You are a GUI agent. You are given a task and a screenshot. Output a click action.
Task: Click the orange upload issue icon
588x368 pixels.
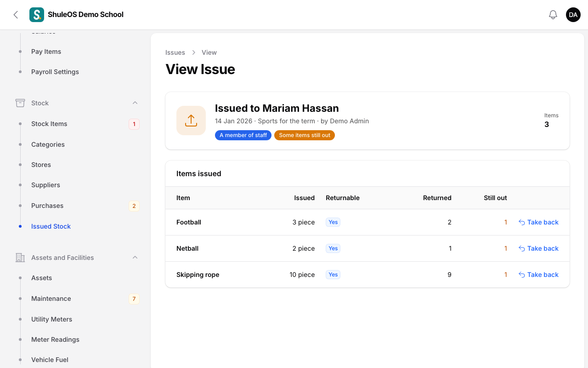coord(191,121)
